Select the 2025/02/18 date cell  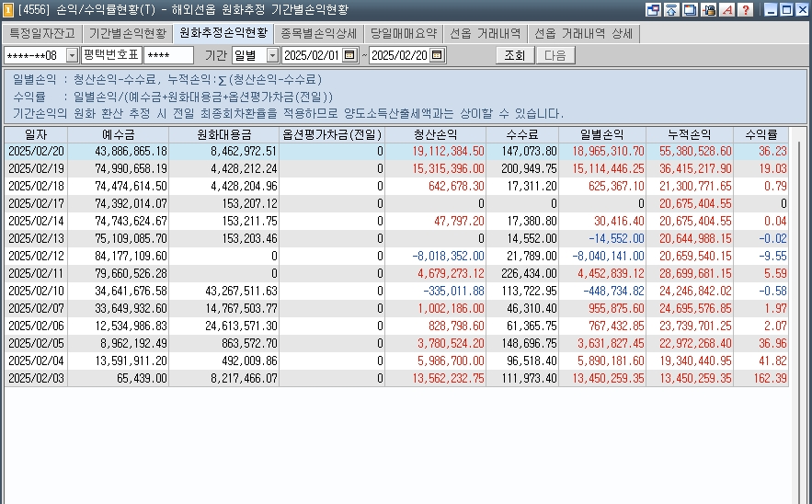(36, 186)
